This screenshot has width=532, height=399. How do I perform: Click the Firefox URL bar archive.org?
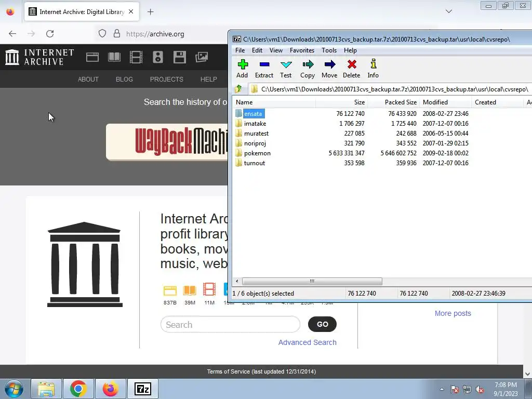[155, 34]
